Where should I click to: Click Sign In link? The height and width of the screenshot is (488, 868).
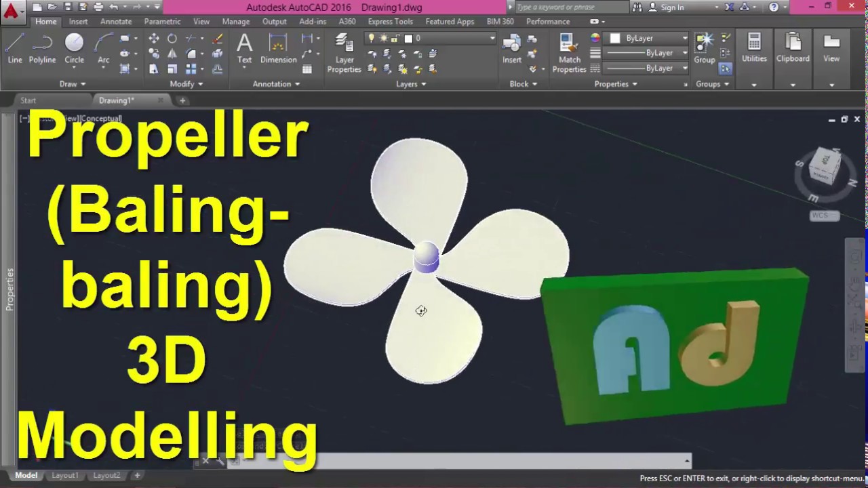(672, 7)
